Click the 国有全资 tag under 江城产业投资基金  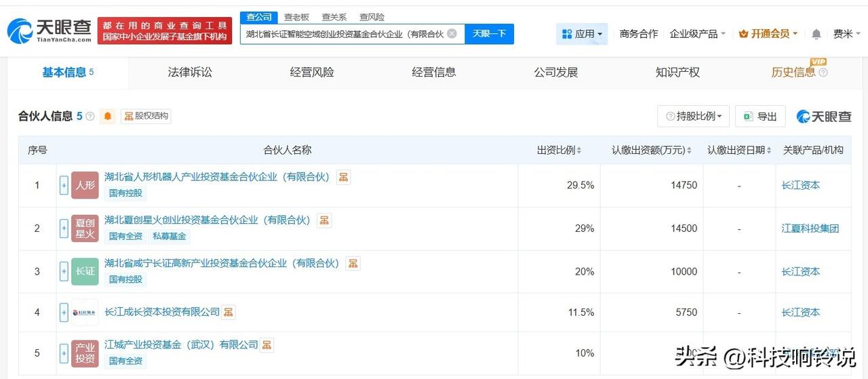coord(126,361)
